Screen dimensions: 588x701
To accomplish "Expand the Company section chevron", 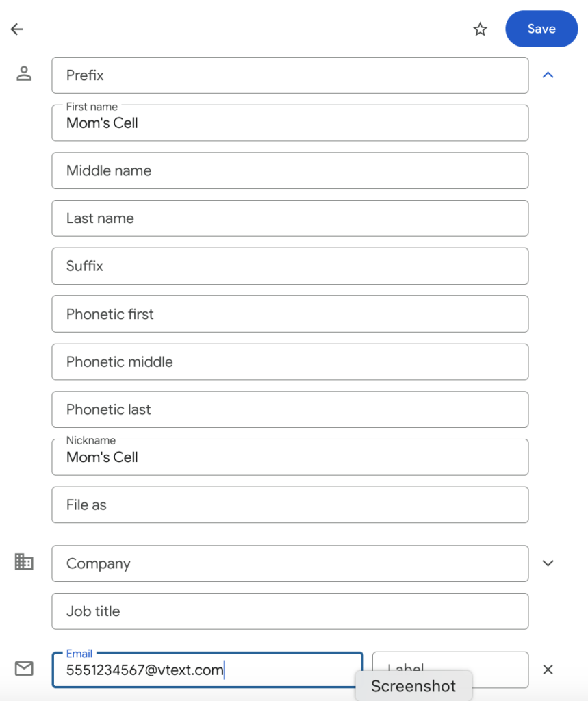I will 548,563.
